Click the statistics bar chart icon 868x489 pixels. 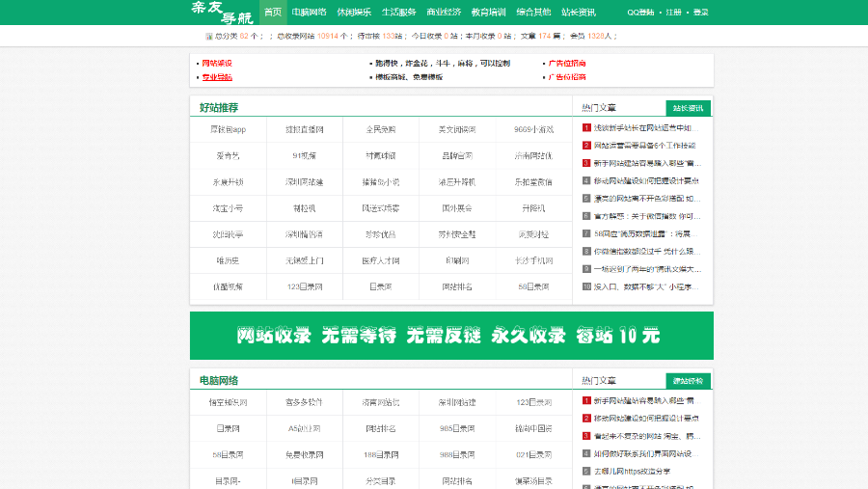[x=208, y=36]
